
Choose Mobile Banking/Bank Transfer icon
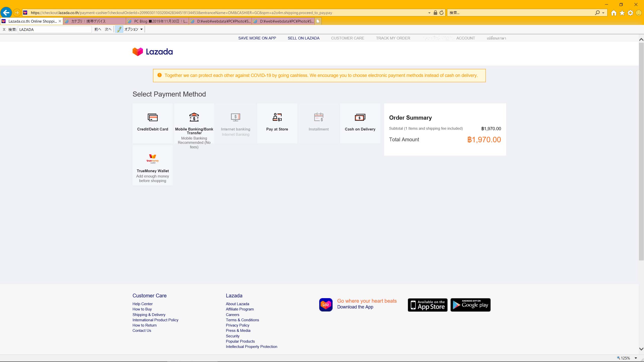tap(194, 117)
